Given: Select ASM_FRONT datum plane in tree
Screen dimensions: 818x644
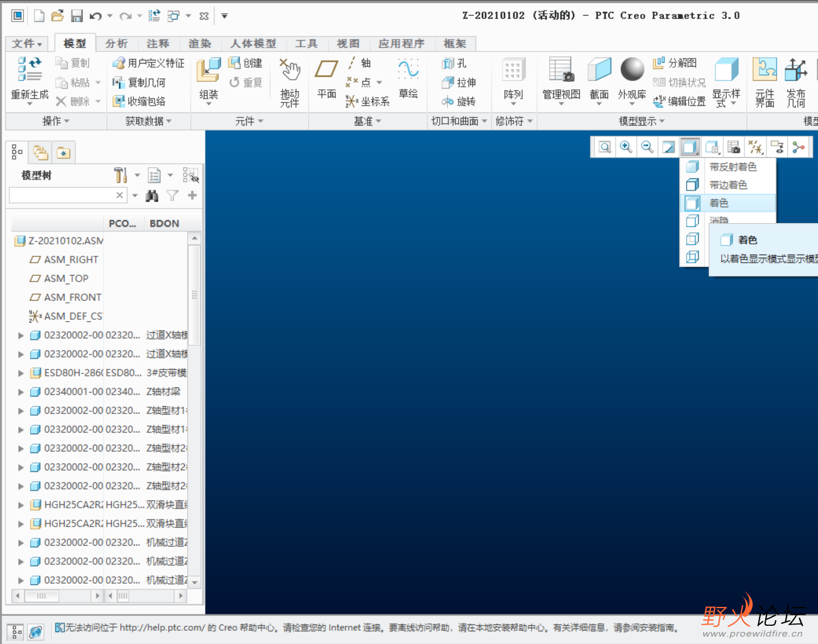Looking at the screenshot, I should 66,297.
